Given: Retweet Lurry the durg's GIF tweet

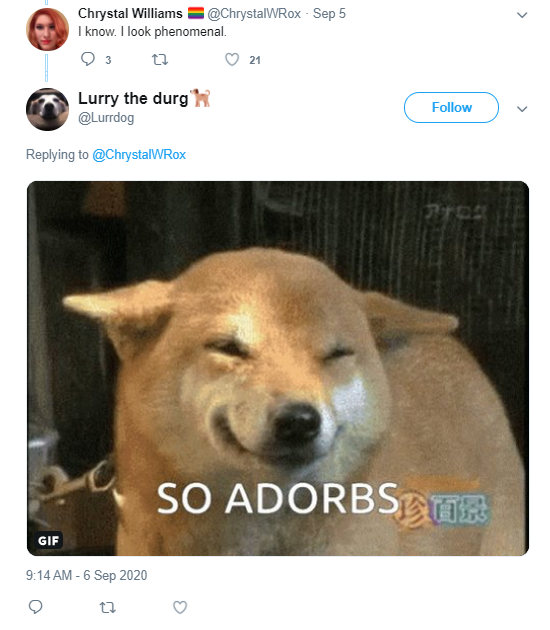Looking at the screenshot, I should tap(107, 607).
